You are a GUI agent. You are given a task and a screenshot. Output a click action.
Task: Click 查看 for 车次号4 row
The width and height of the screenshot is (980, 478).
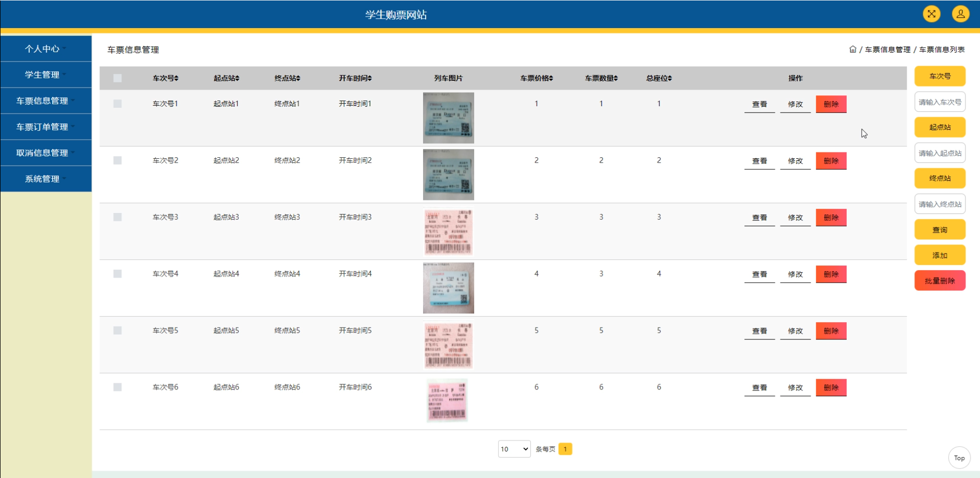tap(760, 274)
